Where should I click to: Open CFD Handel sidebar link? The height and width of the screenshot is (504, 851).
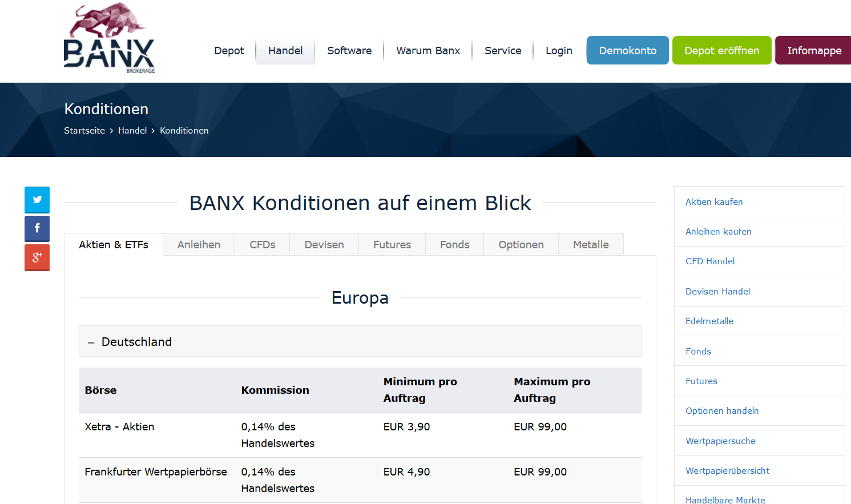[710, 261]
